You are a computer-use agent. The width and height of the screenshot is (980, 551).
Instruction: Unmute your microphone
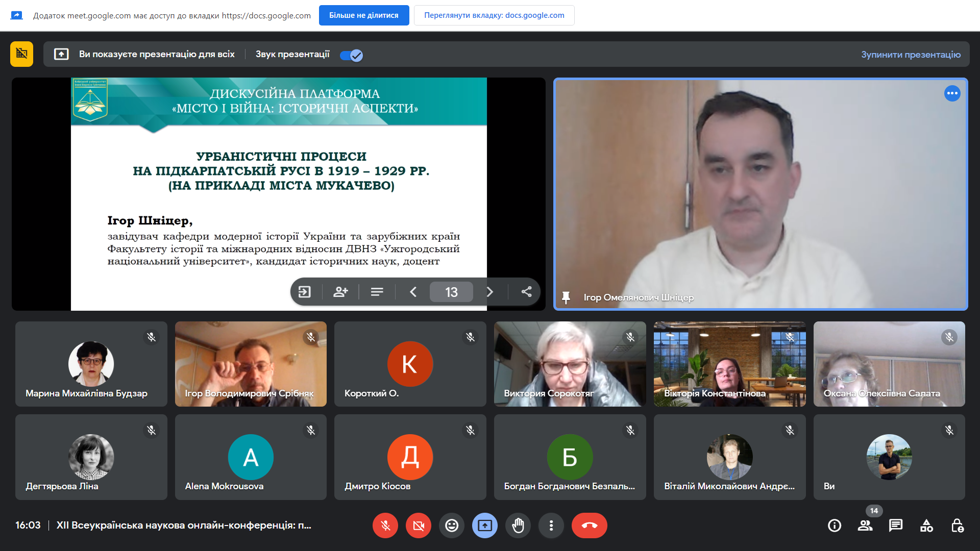[x=385, y=525]
